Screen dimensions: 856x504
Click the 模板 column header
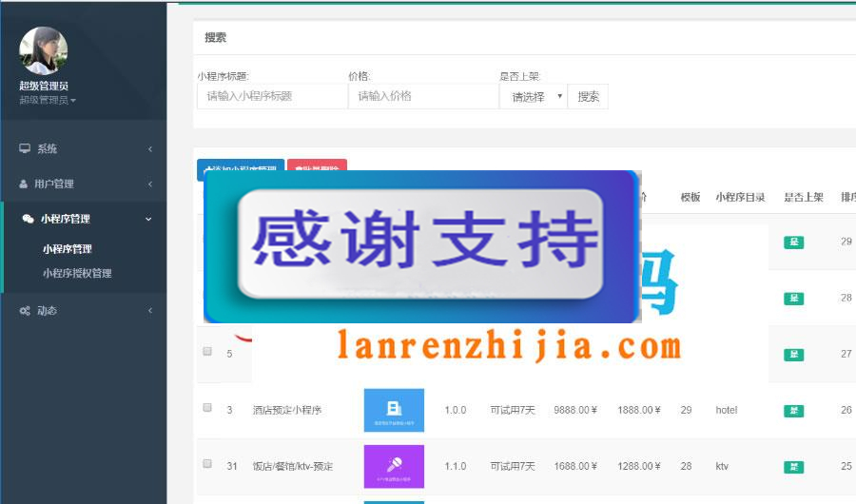pyautogui.click(x=691, y=197)
